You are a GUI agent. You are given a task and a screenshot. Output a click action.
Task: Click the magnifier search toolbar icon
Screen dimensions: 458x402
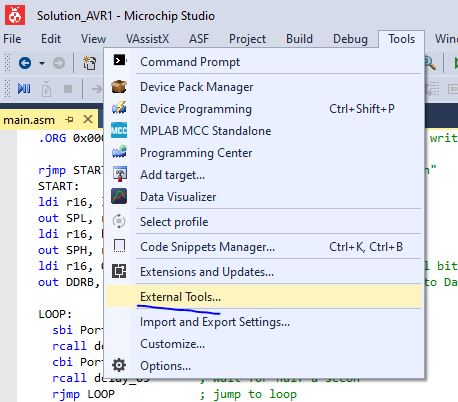coord(430,63)
